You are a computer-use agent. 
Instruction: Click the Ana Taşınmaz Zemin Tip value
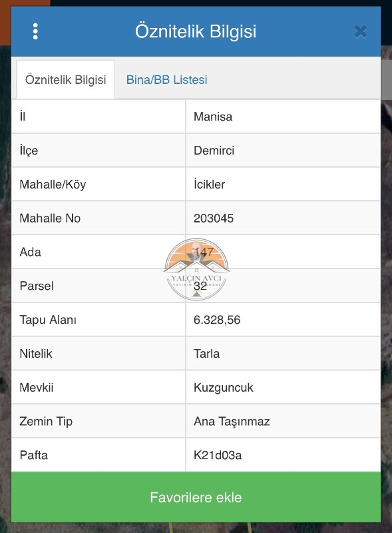click(x=232, y=422)
